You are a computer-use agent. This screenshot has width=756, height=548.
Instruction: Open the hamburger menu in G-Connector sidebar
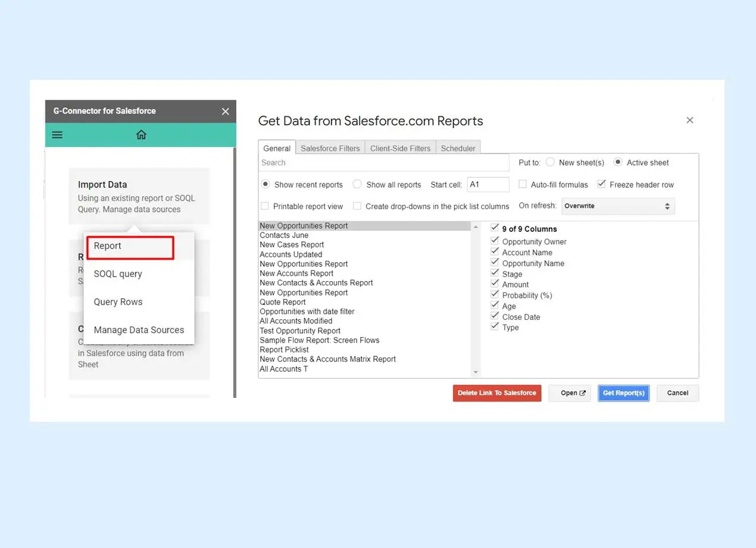pos(57,135)
